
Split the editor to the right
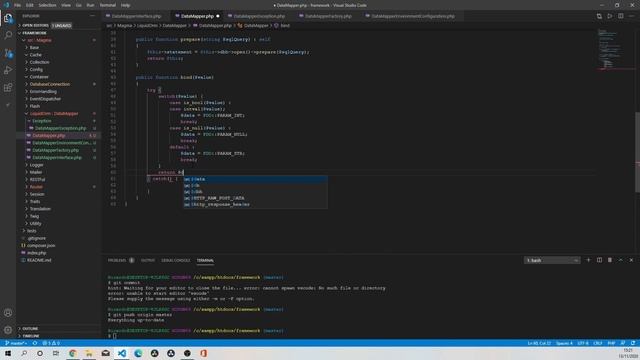[620, 16]
